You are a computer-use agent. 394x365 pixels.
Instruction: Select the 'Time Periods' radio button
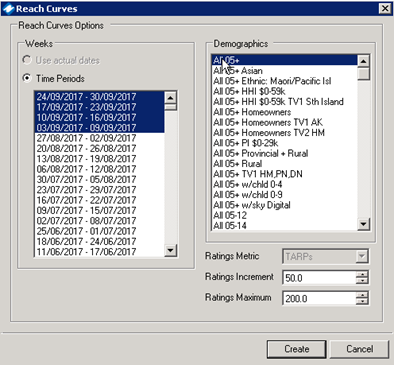tap(26, 78)
